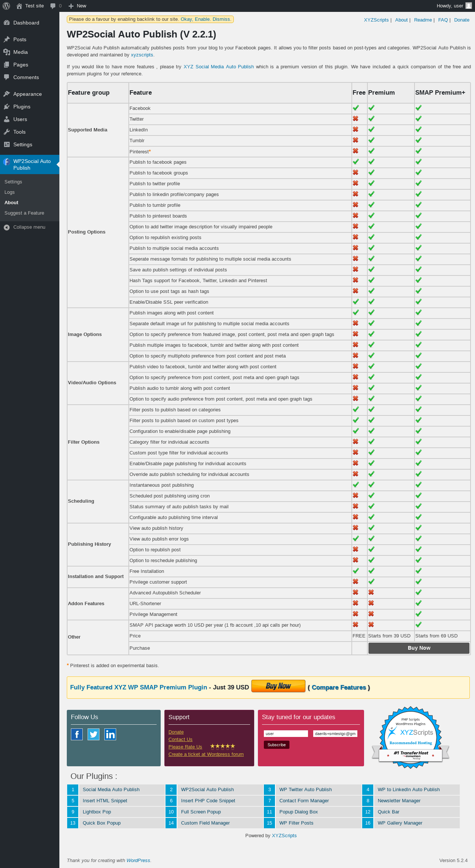The height and width of the screenshot is (868, 475).
Task: Open XYZ Social Media Auto Publish link
Action: pyautogui.click(x=219, y=67)
